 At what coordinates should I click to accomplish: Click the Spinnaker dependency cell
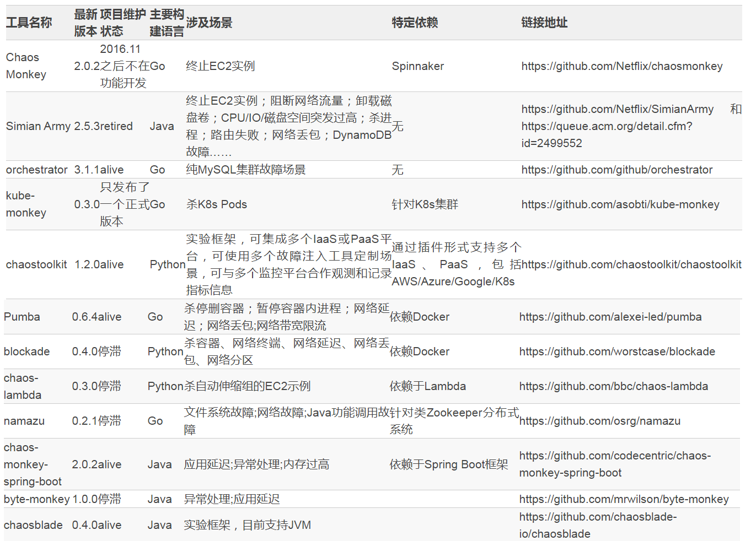[x=418, y=66]
